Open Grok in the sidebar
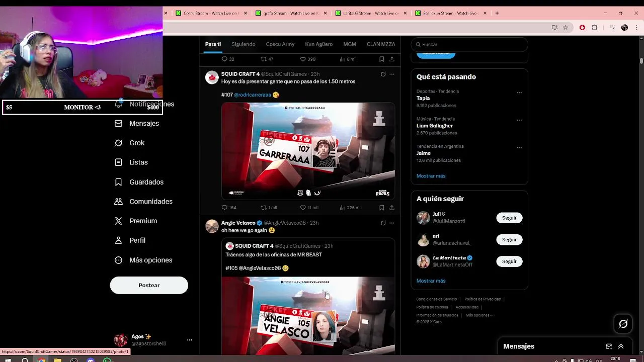Image resolution: width=644 pixels, height=362 pixels. pos(130,143)
